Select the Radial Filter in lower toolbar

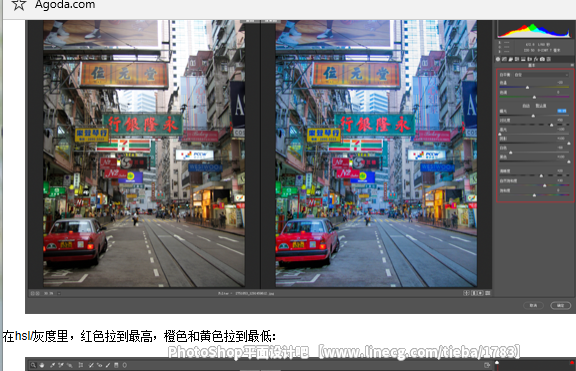point(125,365)
